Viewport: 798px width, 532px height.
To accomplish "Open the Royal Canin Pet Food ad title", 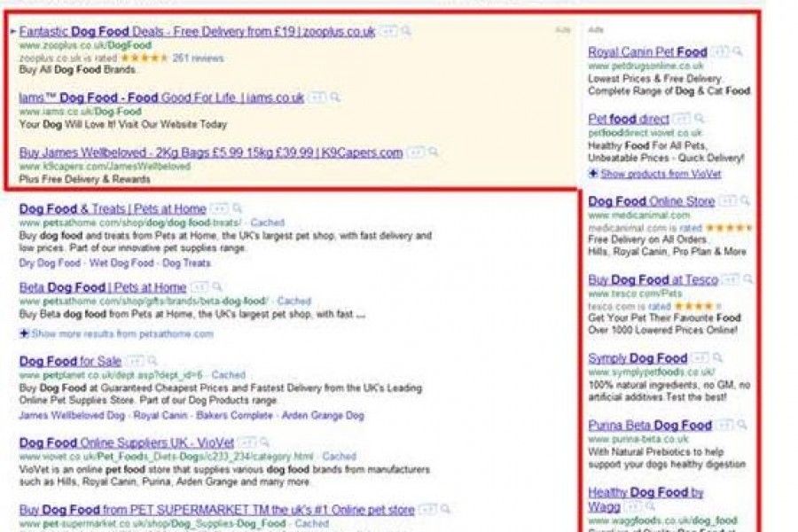I will 648,52.
